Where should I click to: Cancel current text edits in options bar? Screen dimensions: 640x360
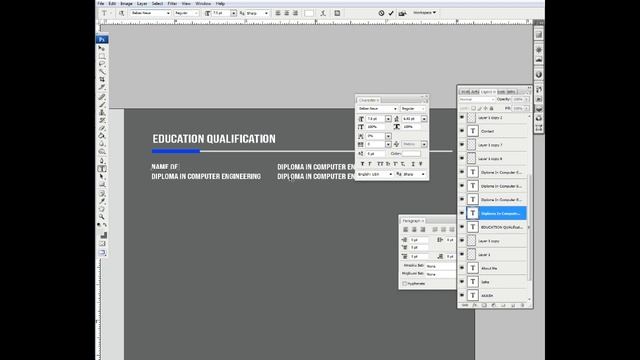click(381, 13)
